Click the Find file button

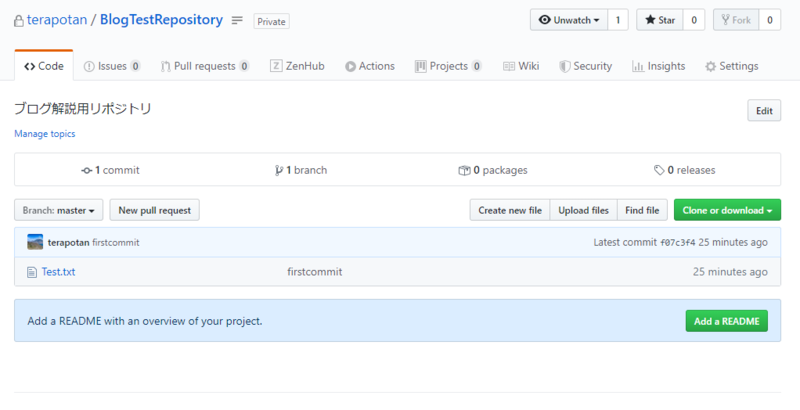point(642,210)
